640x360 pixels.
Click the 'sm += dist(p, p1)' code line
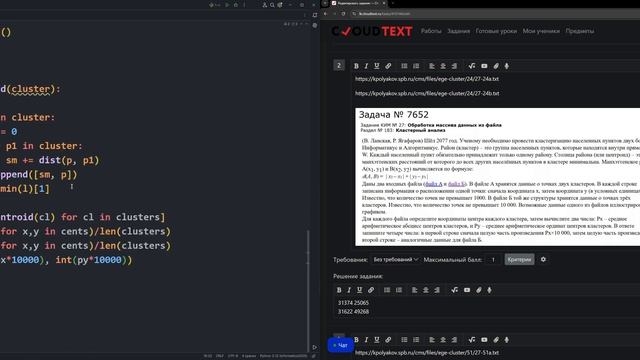(x=52, y=160)
